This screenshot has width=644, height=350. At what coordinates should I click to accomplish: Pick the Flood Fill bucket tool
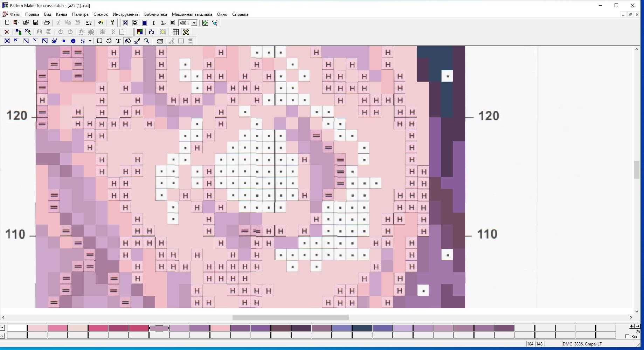[128, 41]
